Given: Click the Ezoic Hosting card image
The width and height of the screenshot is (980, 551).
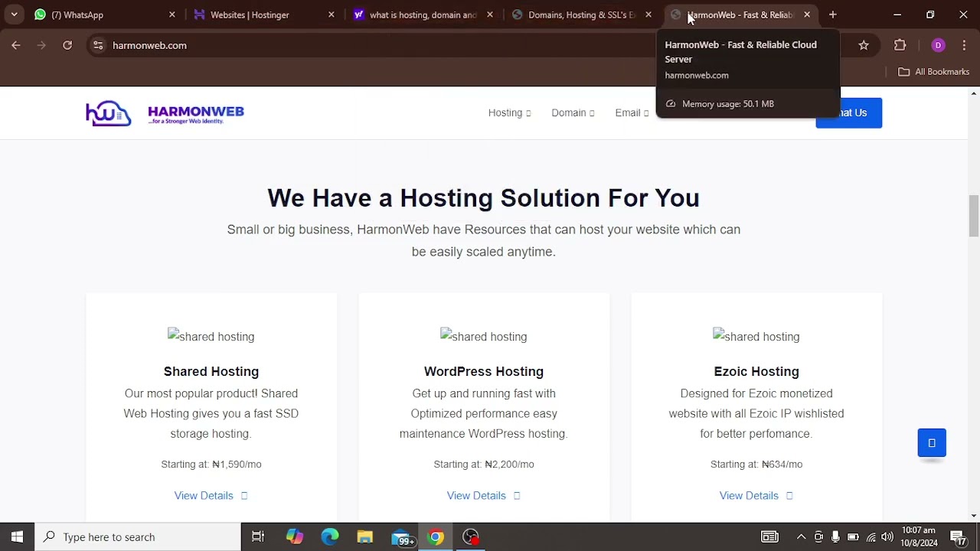Looking at the screenshot, I should [756, 336].
